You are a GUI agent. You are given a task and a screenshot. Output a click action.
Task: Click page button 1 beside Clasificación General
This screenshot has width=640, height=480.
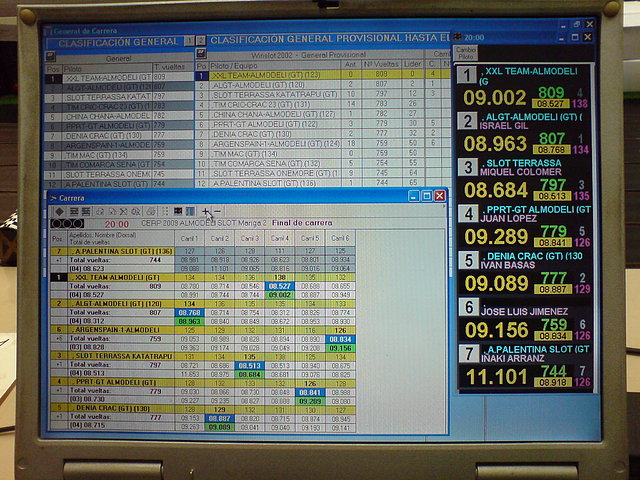pyautogui.click(x=189, y=41)
